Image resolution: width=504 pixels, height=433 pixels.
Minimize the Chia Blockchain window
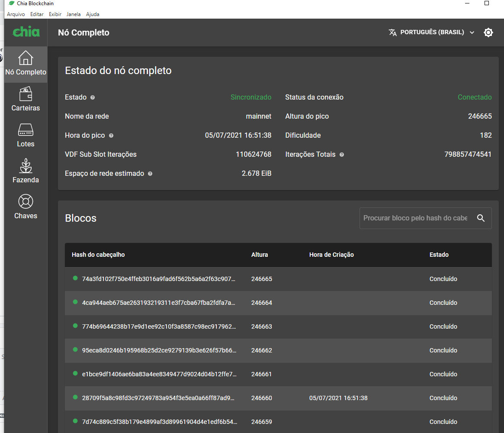click(x=467, y=3)
